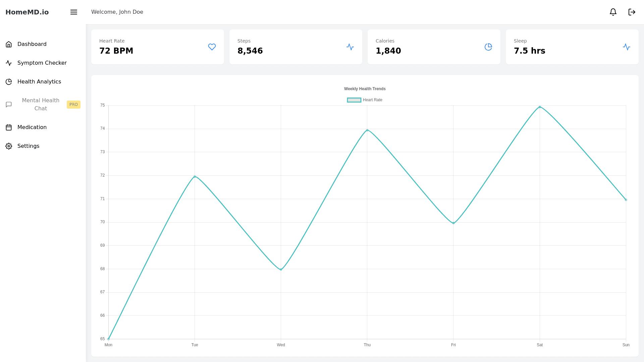644x362 pixels.
Task: Click the Saturday peak data point
Action: (539, 107)
